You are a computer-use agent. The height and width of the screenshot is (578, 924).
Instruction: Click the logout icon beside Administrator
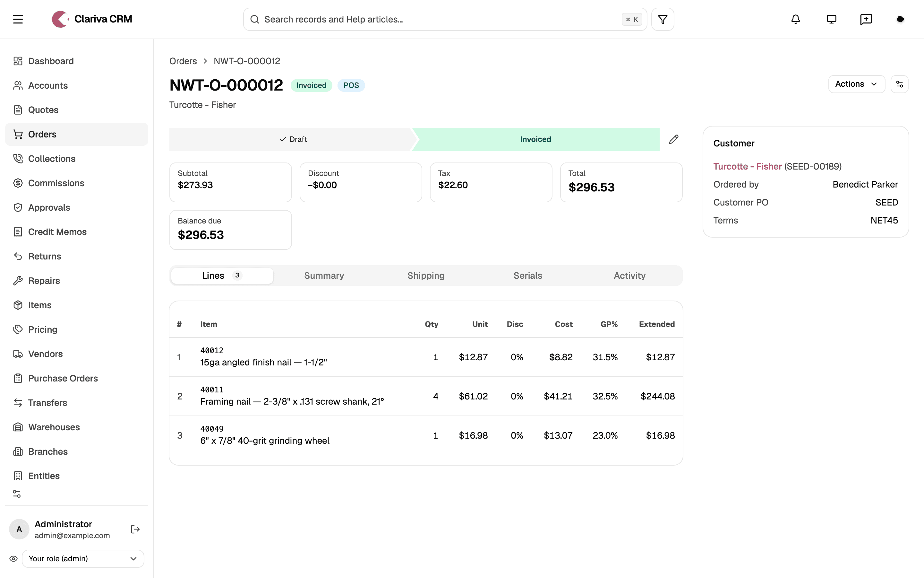(135, 529)
